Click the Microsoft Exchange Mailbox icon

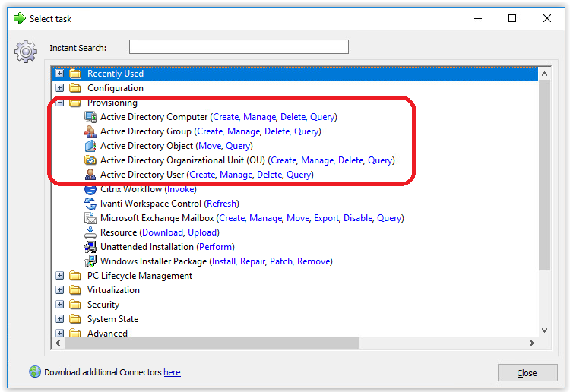(x=90, y=218)
